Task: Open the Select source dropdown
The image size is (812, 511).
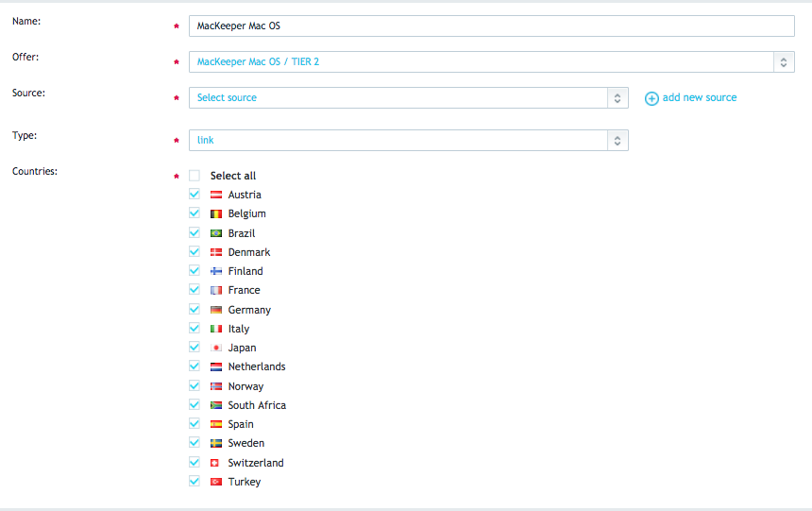Action: click(x=409, y=98)
